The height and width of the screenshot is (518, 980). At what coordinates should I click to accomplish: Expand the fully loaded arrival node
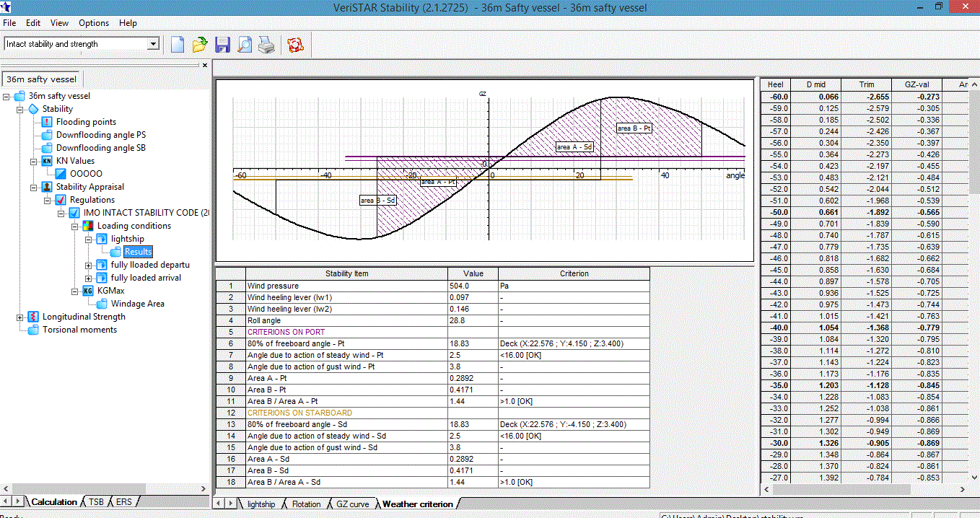(89, 278)
